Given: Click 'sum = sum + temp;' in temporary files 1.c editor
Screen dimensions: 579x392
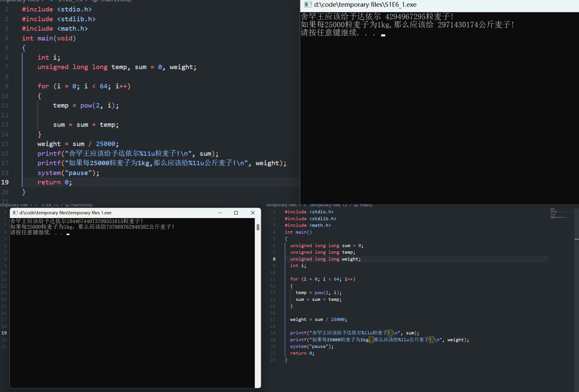Looking at the screenshot, I should [319, 299].
